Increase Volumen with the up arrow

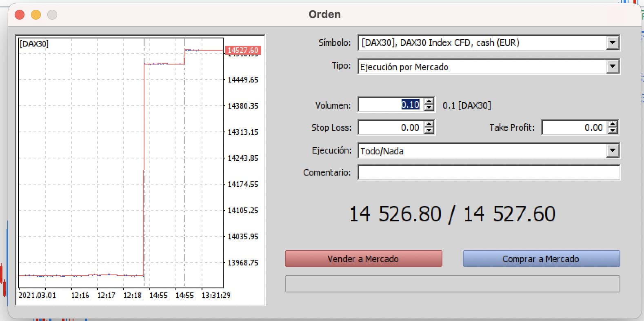pyautogui.click(x=429, y=101)
